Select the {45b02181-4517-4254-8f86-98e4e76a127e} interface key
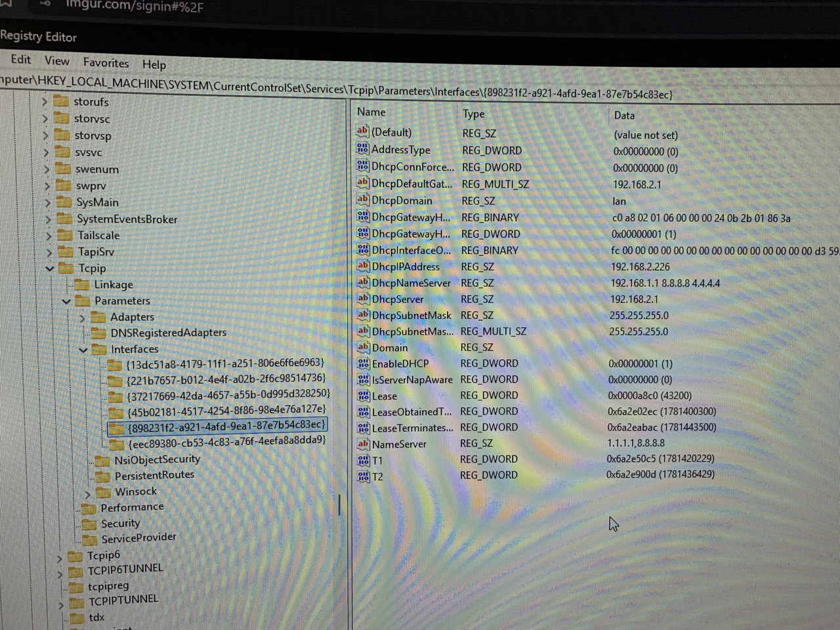Image resolution: width=840 pixels, height=630 pixels. click(226, 410)
